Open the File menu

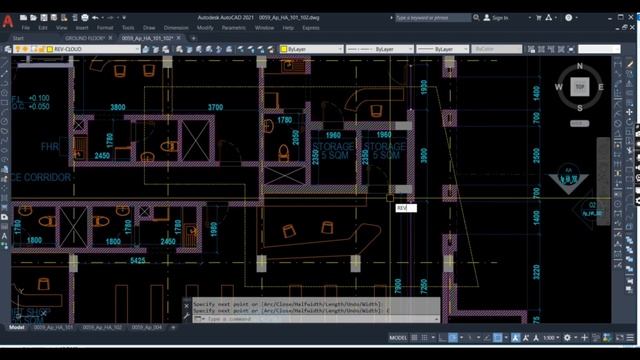coord(26,28)
